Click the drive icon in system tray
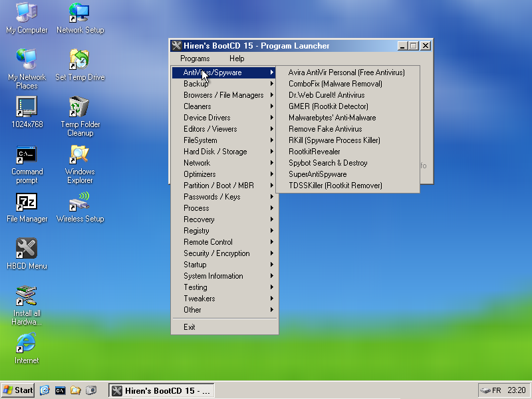Image resolution: width=532 pixels, height=399 pixels. click(x=485, y=390)
